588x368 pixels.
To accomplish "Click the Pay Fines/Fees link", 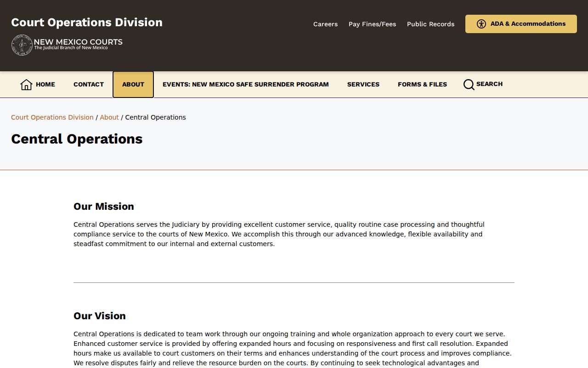I will (372, 24).
